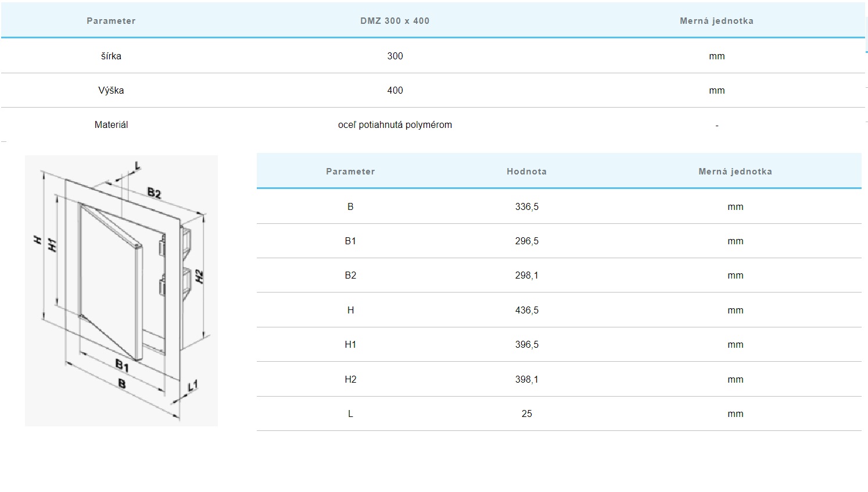Click the DMZ 300 x 400 column header
Image resolution: width=868 pixels, height=492 pixels.
coord(394,21)
